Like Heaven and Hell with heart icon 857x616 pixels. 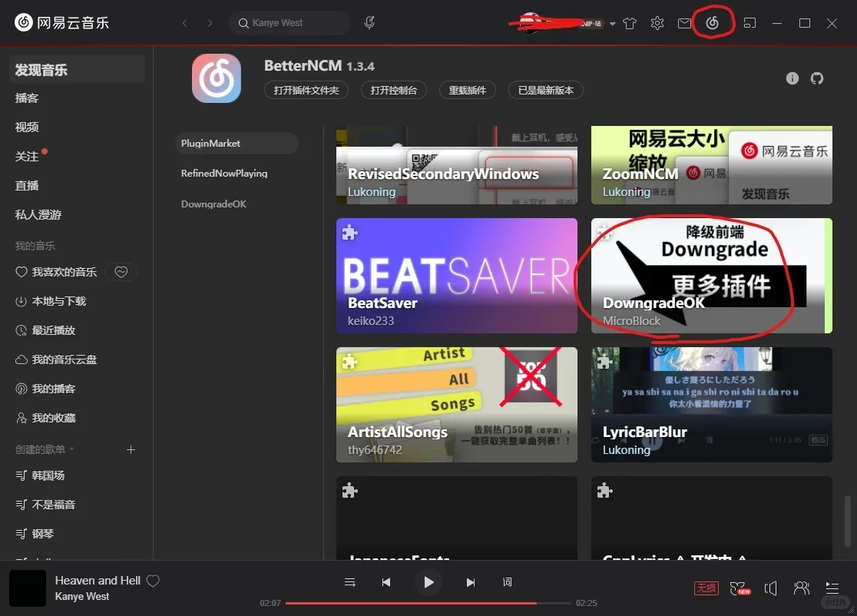click(x=153, y=581)
